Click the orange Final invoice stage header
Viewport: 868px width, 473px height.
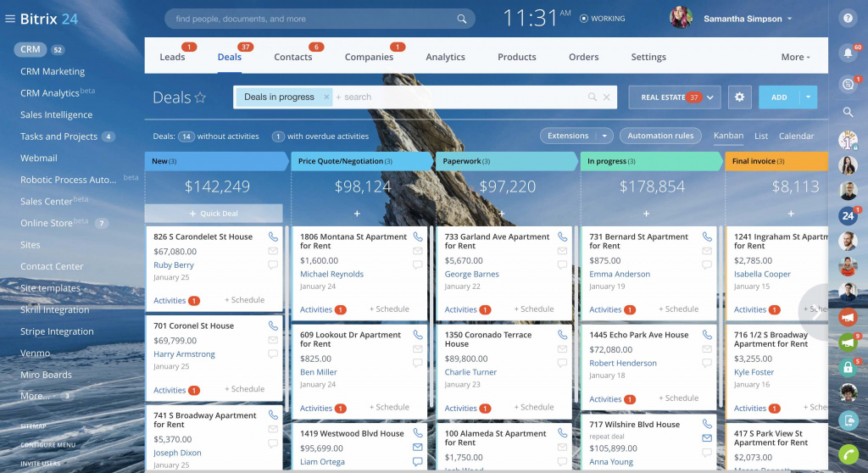[x=776, y=161]
